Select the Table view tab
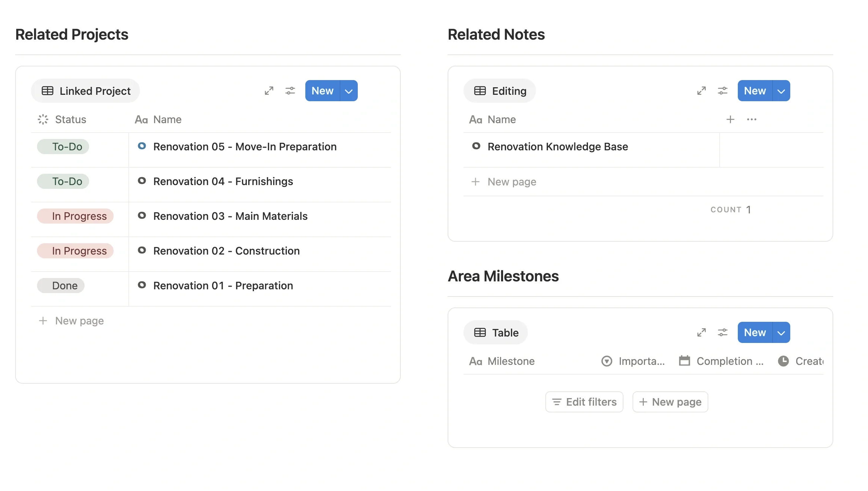 point(496,332)
